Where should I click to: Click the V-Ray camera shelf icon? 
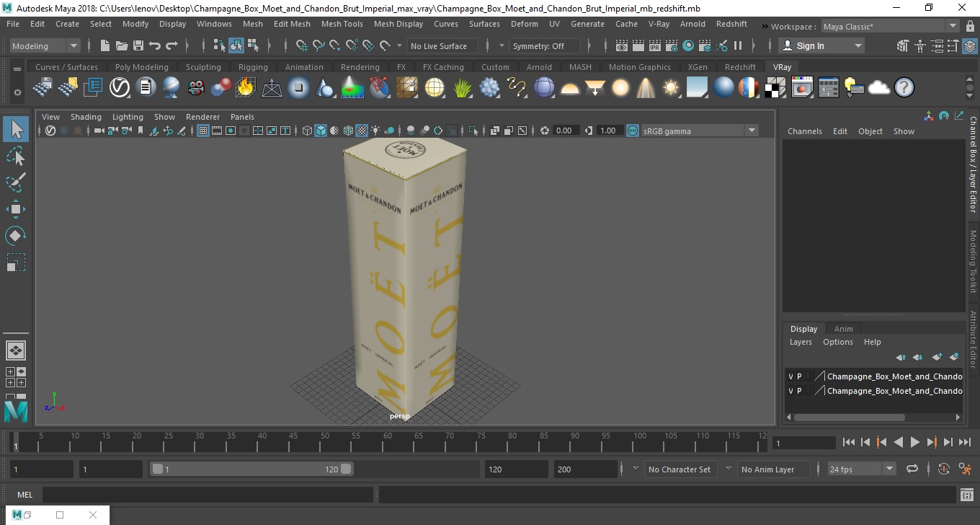click(x=196, y=88)
